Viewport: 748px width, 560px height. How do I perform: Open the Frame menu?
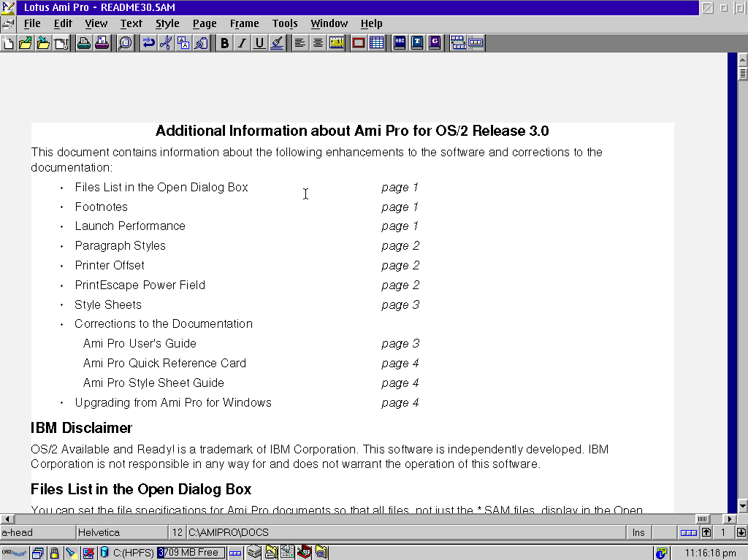(244, 23)
